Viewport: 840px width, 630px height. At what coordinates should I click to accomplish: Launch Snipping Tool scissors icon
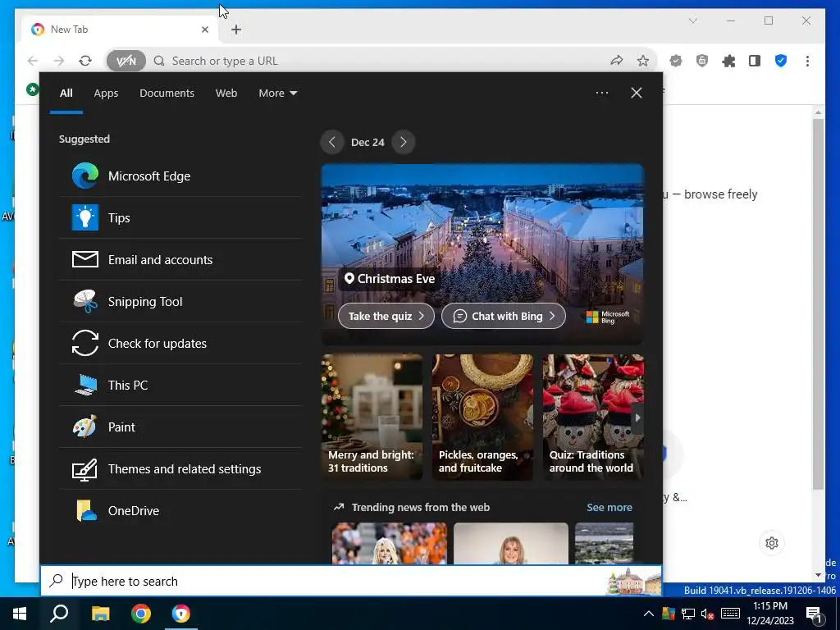coord(85,302)
